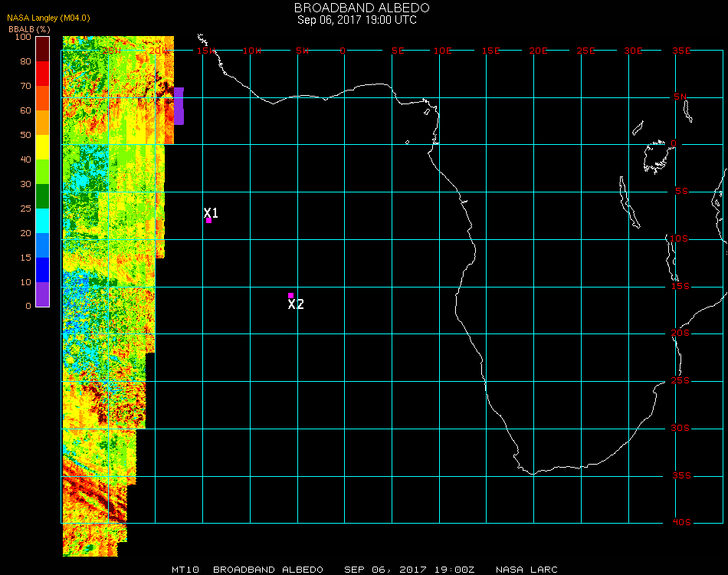Image resolution: width=728 pixels, height=575 pixels.
Task: Click the 10E longitude label
Action: tap(443, 51)
